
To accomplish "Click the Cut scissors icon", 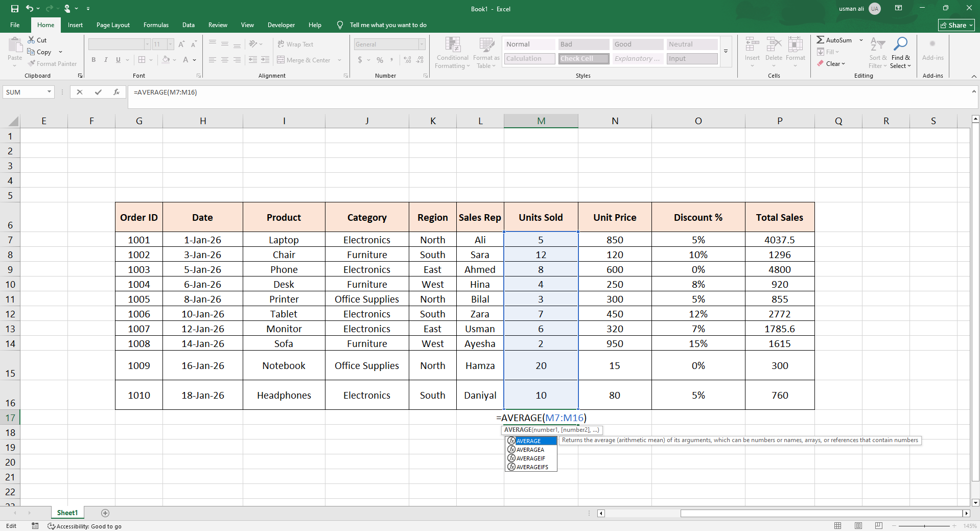I will coord(31,40).
